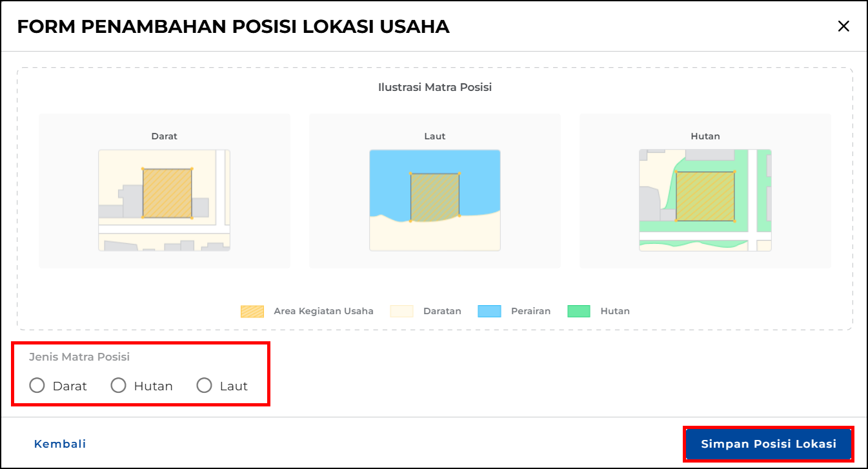
Task: Click the Hutan map illustration
Action: pyautogui.click(x=705, y=200)
